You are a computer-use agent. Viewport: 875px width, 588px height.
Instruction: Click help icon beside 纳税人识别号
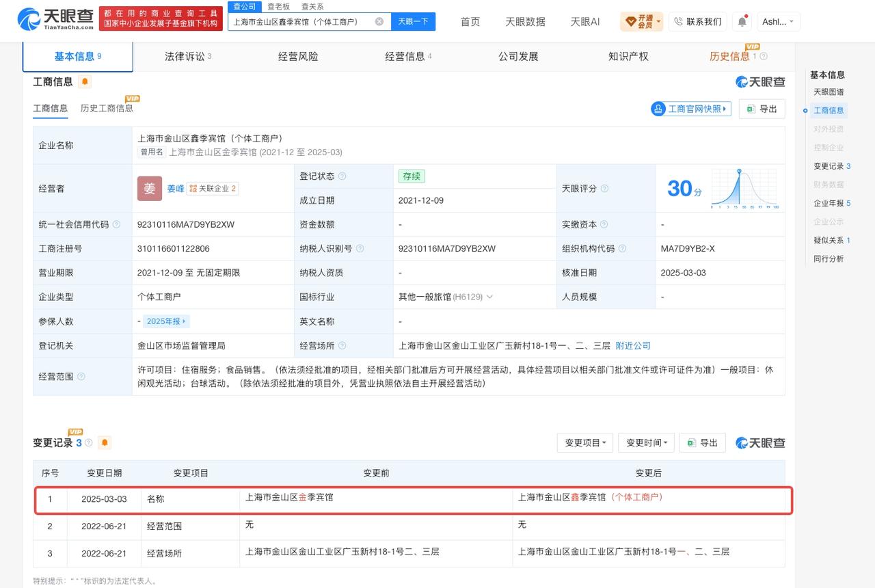[360, 248]
